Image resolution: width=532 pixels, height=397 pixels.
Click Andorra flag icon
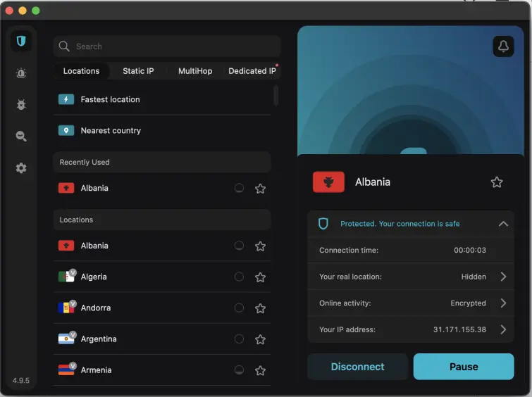click(66, 308)
